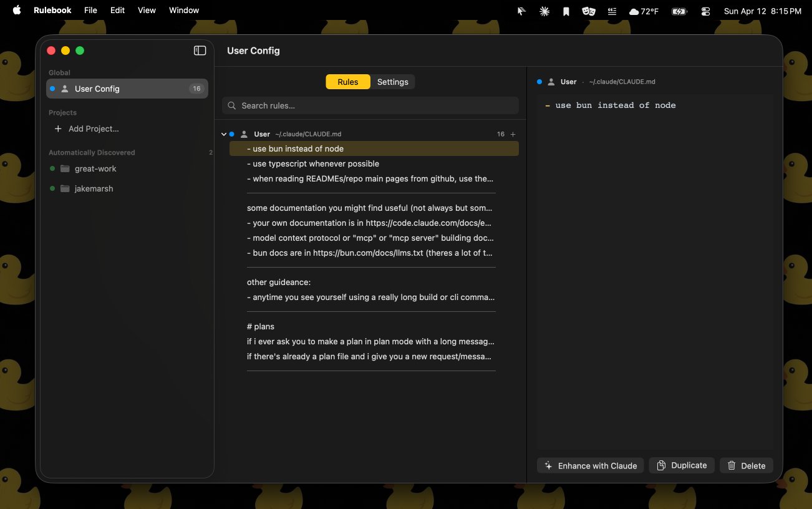Click the great-work folder icon
The image size is (812, 509).
point(65,168)
